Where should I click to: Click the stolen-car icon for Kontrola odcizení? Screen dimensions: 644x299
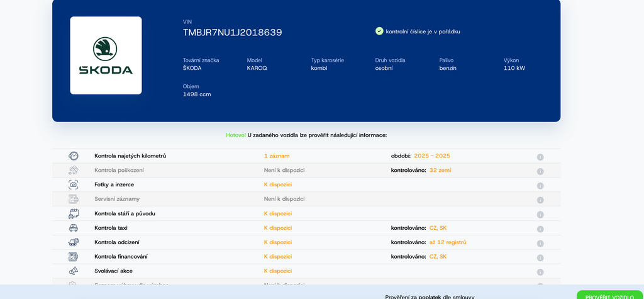coord(74,242)
